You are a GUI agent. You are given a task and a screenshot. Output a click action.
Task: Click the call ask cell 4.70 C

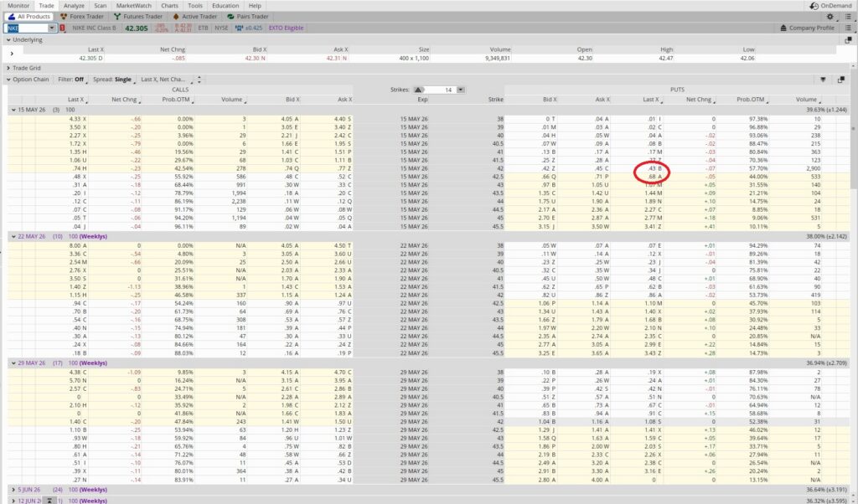coord(343,373)
